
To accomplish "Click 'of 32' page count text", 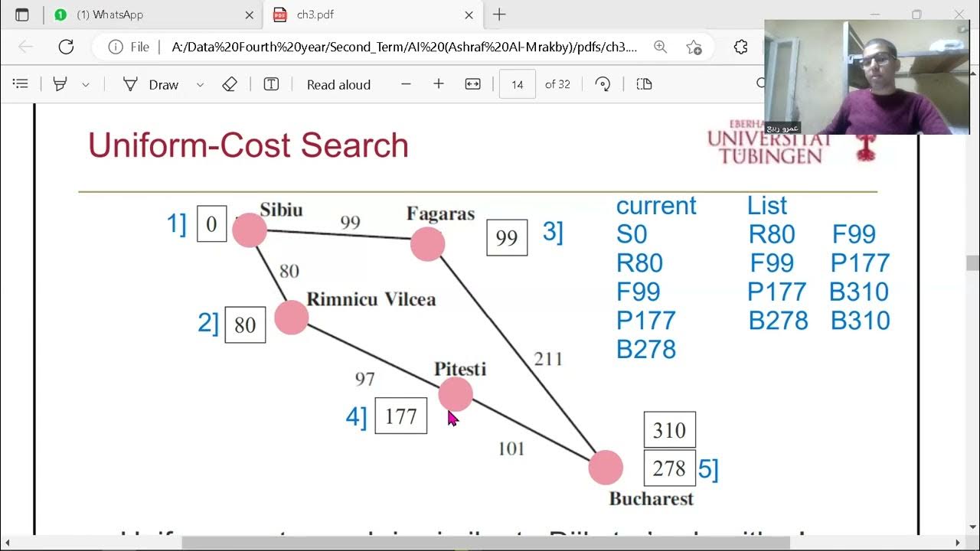I will pyautogui.click(x=557, y=84).
